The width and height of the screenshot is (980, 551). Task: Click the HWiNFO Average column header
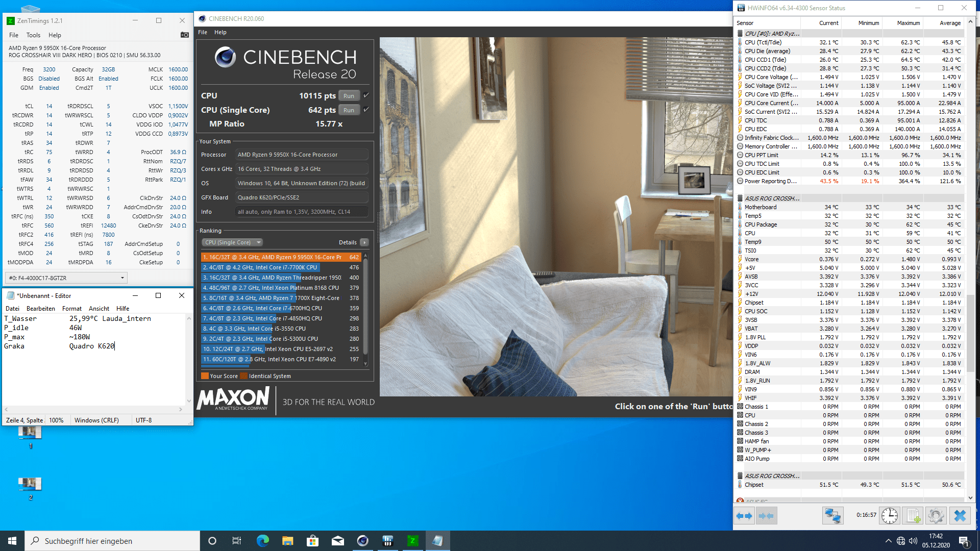[943, 23]
